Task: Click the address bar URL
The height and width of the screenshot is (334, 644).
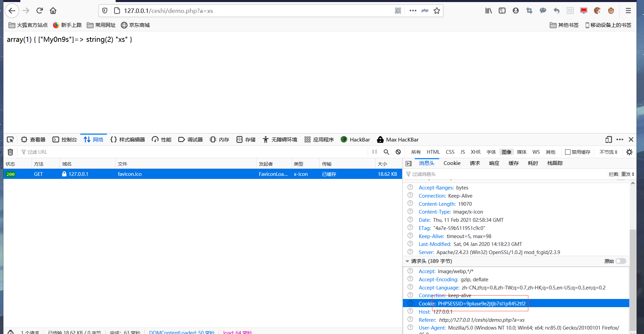Action: point(168,11)
